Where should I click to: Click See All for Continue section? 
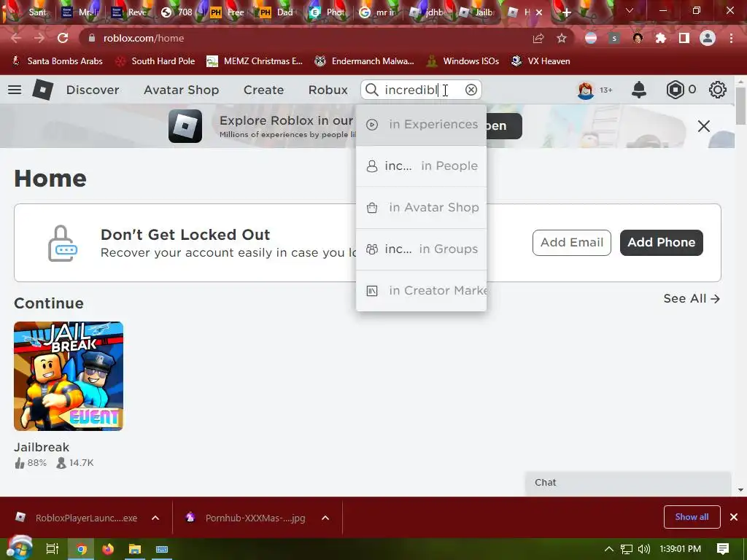(692, 298)
